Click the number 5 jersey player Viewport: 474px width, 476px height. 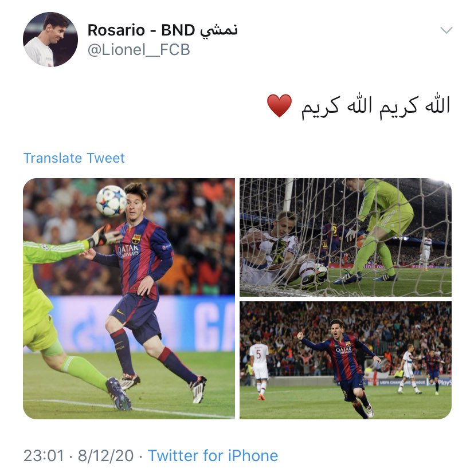pos(258,368)
